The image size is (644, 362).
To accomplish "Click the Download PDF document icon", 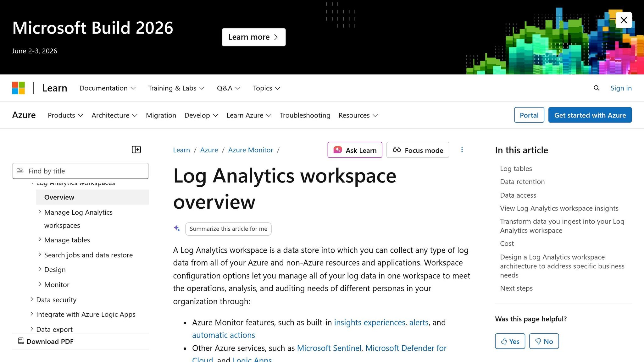I will coord(21,341).
